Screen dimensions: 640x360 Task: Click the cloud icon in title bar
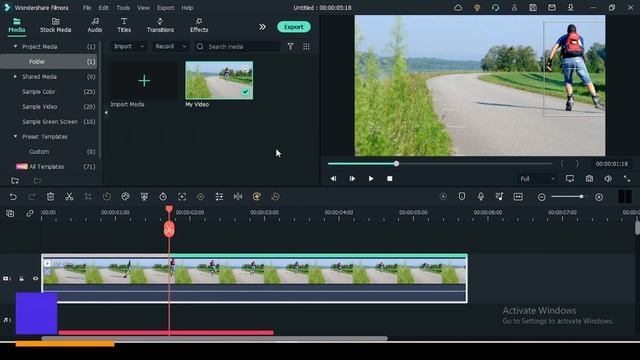pos(458,8)
